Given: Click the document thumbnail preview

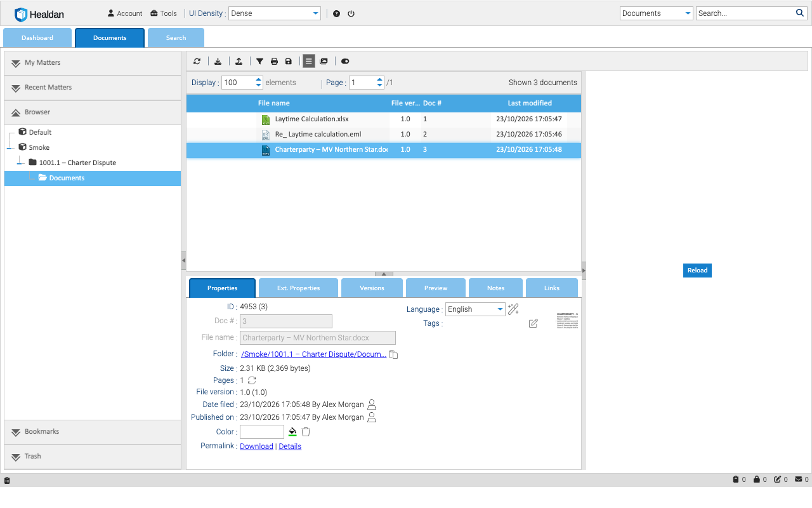Looking at the screenshot, I should click(x=567, y=322).
